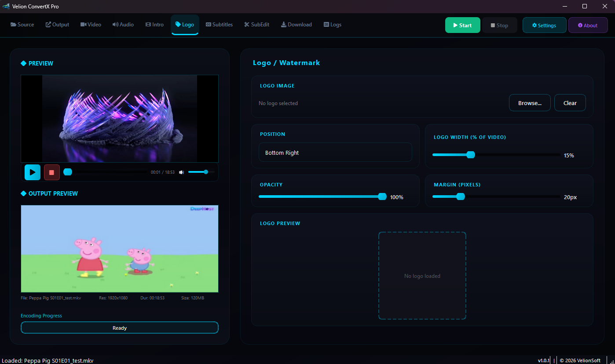Screen dimensions: 615x364
Task: Click the 'No logo selected' text
Action: pos(278,103)
